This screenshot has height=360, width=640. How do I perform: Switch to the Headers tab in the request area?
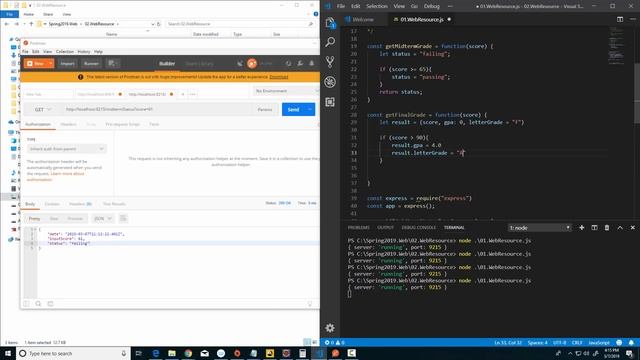coord(69,124)
